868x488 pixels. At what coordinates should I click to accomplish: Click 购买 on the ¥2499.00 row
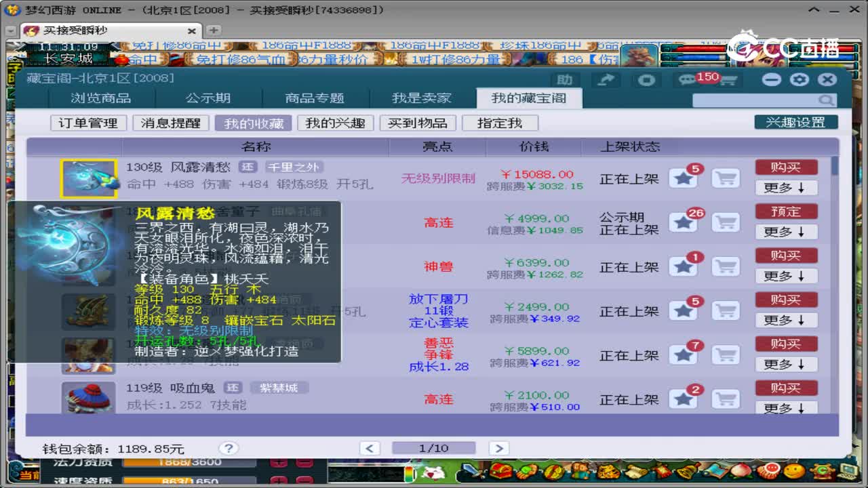(x=786, y=300)
